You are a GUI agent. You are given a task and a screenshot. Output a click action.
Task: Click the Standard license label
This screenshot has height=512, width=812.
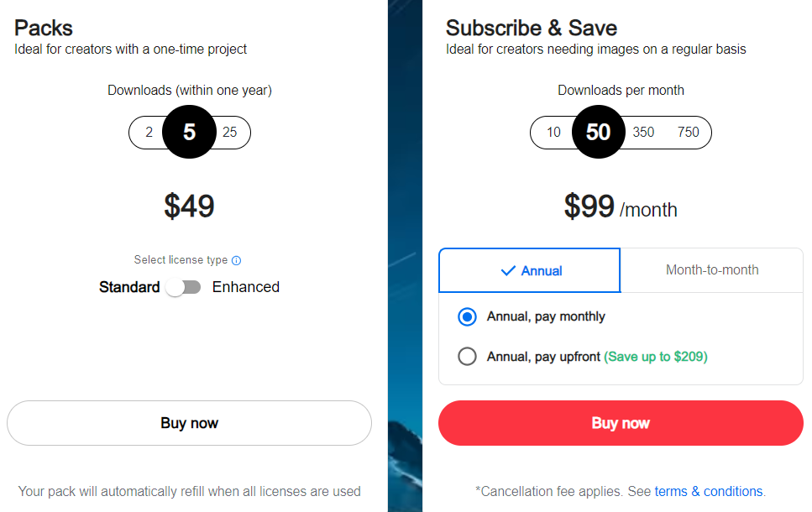click(129, 287)
